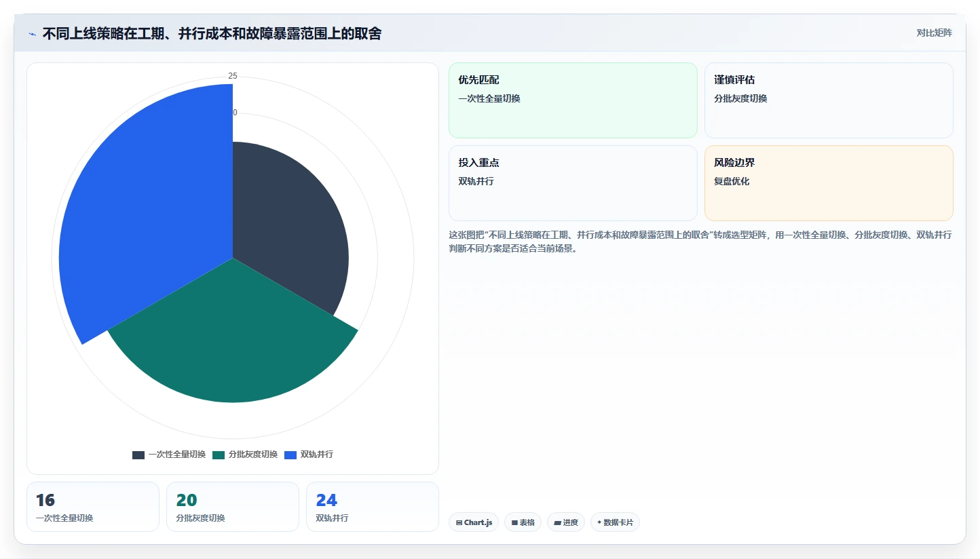Select the 风险边界 matrix card

pos(829,183)
